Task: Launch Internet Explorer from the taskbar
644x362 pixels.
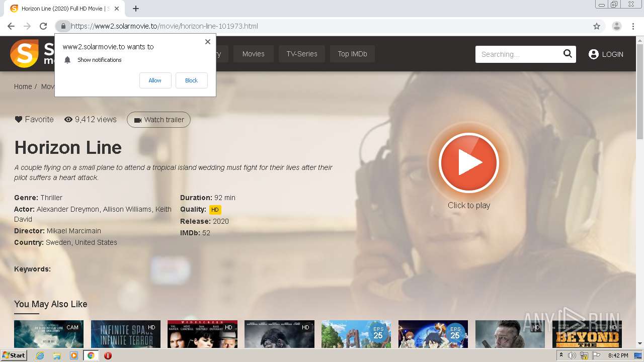Action: [40, 355]
